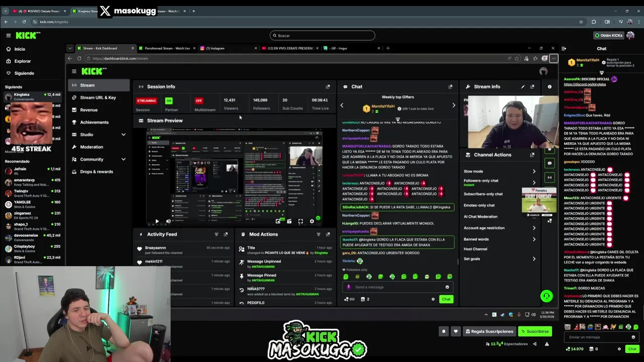
Task: Follow channel with heart button
Action: [x=455, y=331]
